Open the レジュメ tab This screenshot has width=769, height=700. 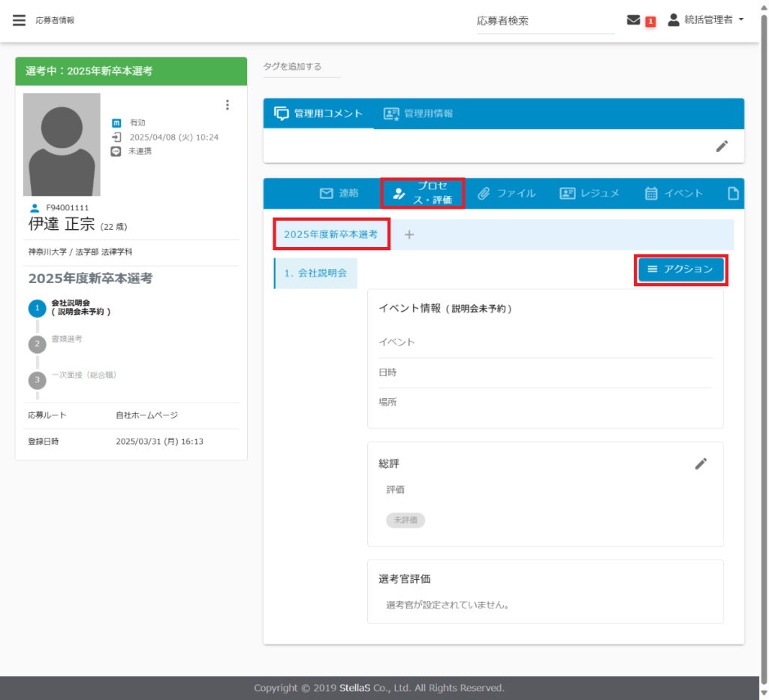coord(590,194)
